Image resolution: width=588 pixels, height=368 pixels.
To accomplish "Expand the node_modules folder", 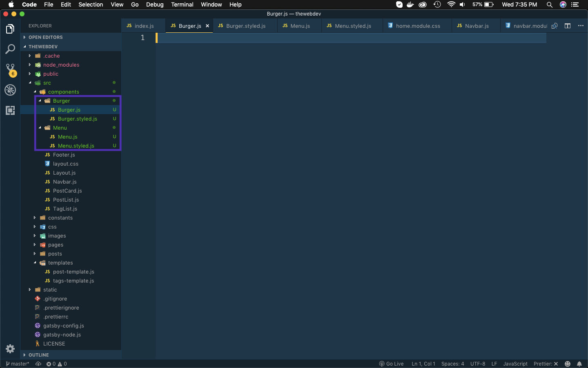I will click(x=71, y=65).
